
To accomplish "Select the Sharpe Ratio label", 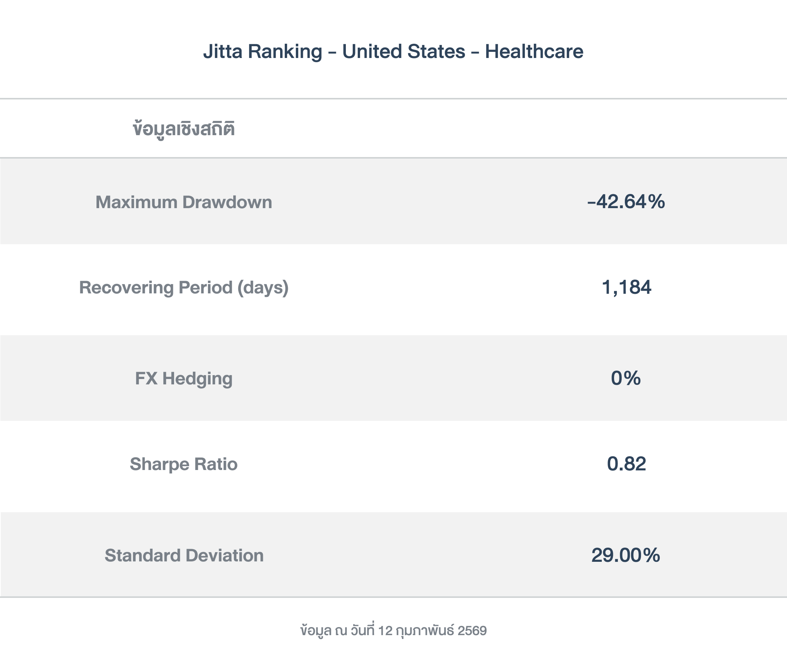I will (184, 464).
